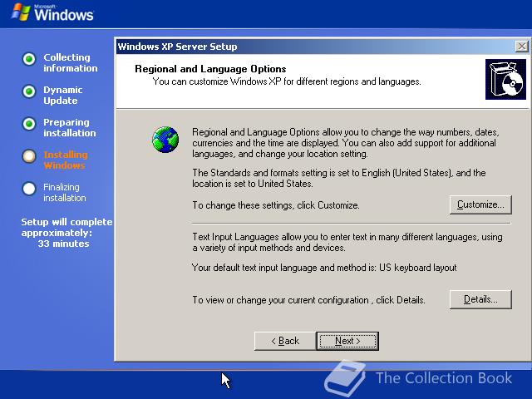The image size is (532, 399).
Task: Select the Dynamic Update step indicator
Action: click(x=29, y=91)
